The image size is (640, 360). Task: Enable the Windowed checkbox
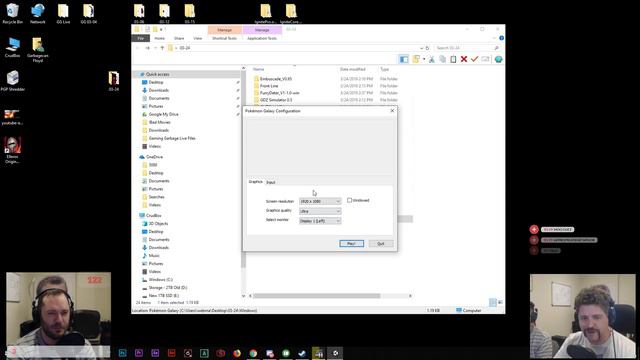(x=349, y=200)
